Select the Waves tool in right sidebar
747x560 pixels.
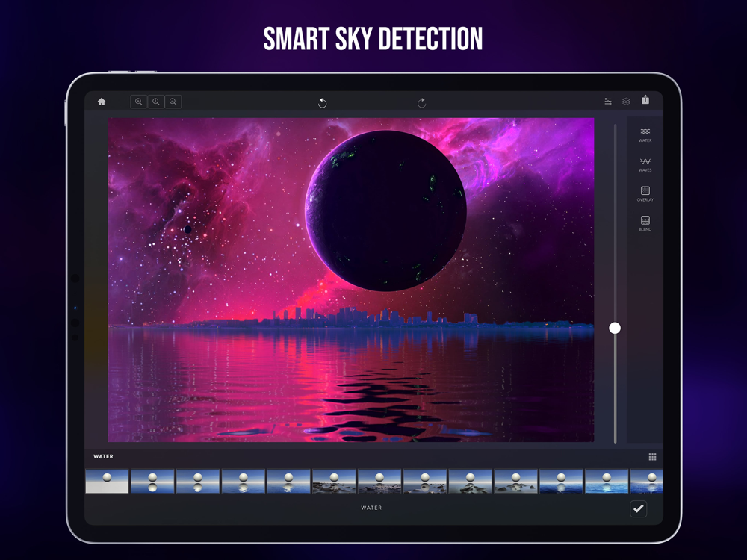click(645, 165)
